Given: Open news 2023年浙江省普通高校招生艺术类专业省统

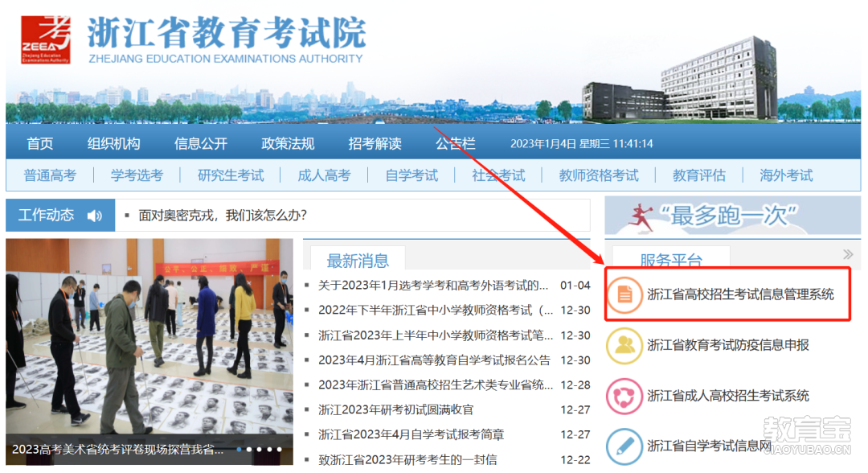Looking at the screenshot, I should click(436, 385).
